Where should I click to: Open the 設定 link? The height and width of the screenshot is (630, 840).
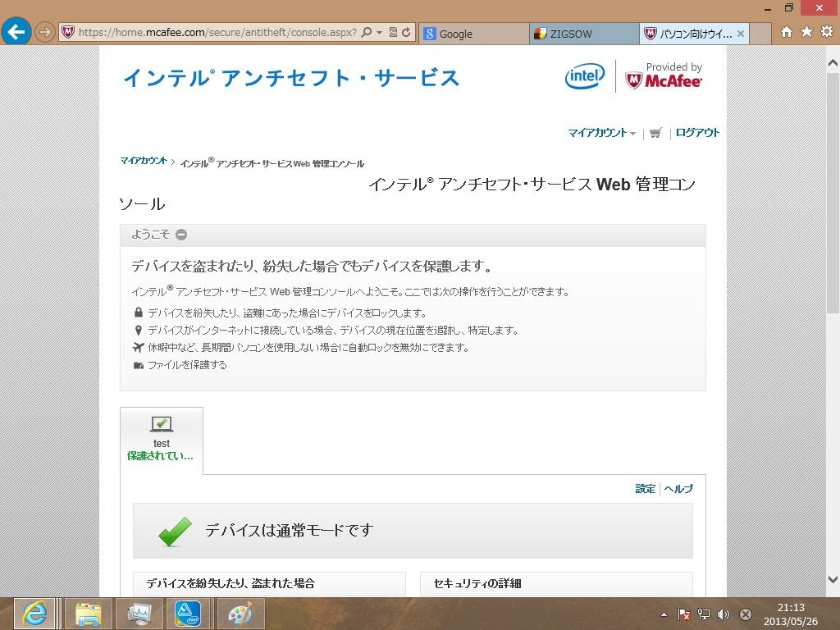tap(645, 489)
